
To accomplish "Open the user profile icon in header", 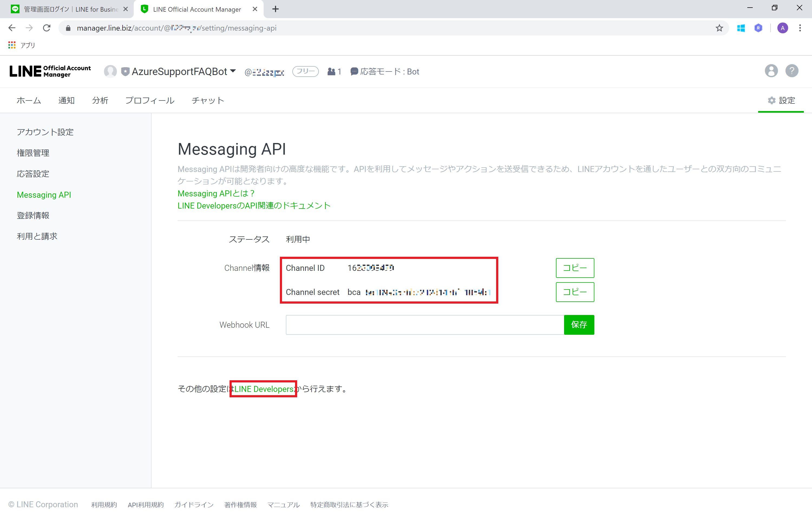I will point(771,71).
